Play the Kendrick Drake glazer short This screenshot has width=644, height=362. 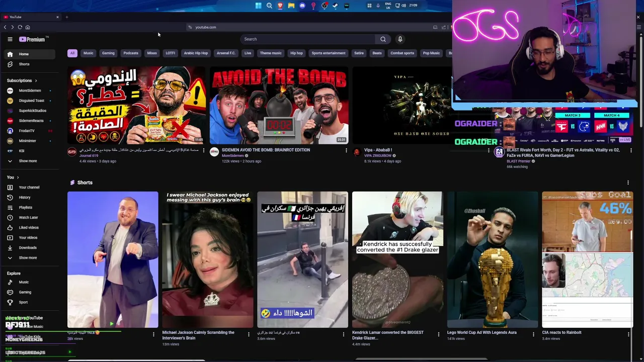tap(397, 259)
